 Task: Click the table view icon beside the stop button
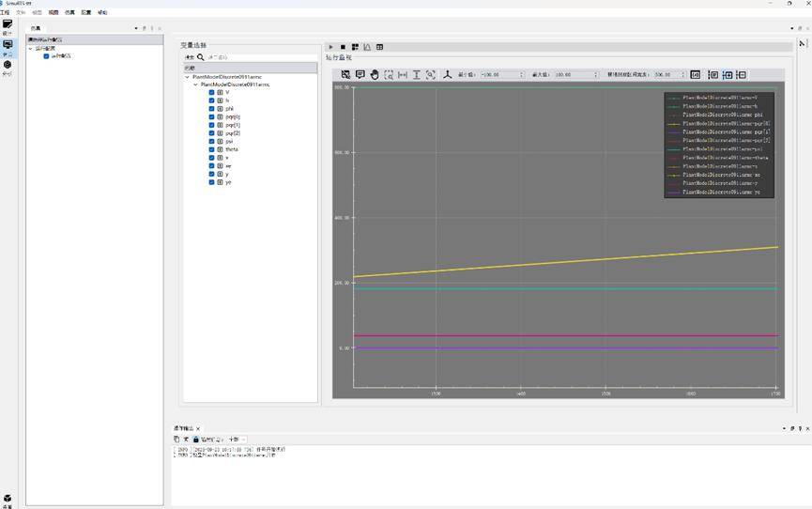click(379, 47)
